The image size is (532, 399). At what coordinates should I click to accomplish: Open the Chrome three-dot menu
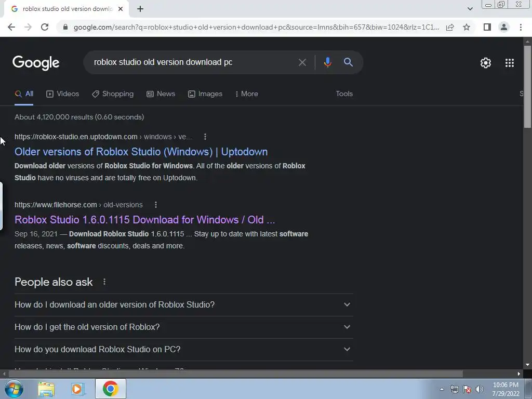point(521,27)
